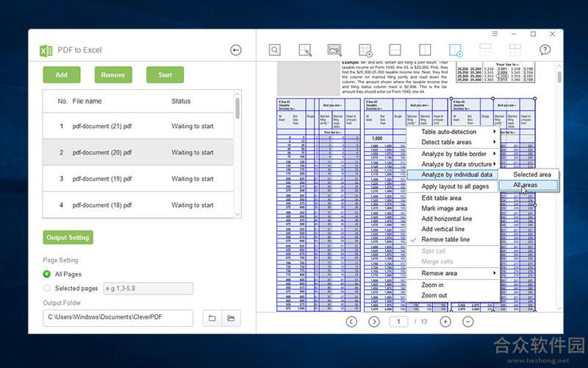Choose Mark image area menu item
The height and width of the screenshot is (368, 588).
pos(453,208)
